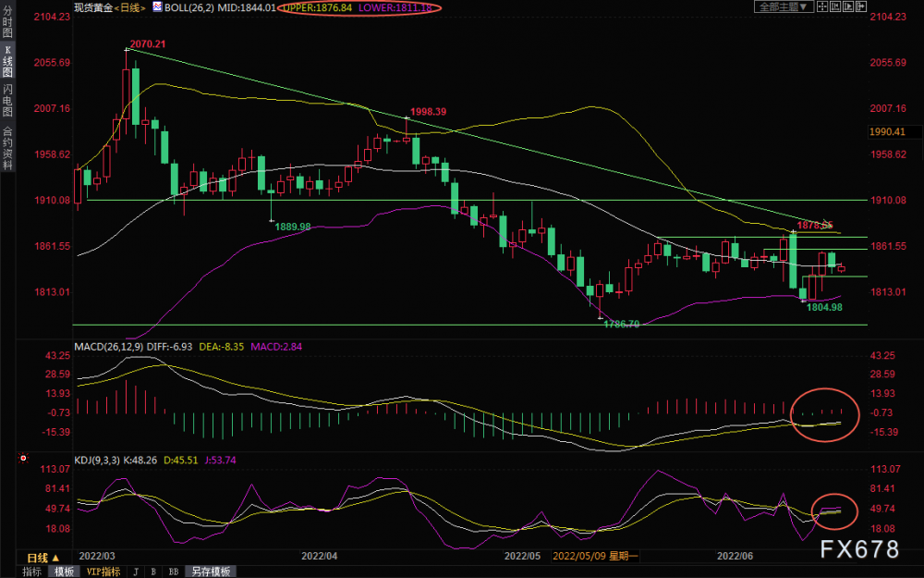Click the 1990.41 price label on right axis
Screen dimensions: 924x578
pyautogui.click(x=887, y=131)
